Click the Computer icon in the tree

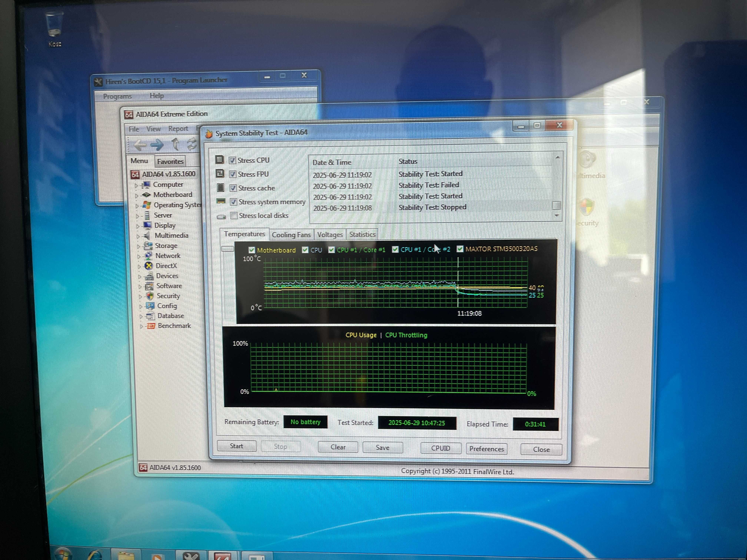(146, 184)
